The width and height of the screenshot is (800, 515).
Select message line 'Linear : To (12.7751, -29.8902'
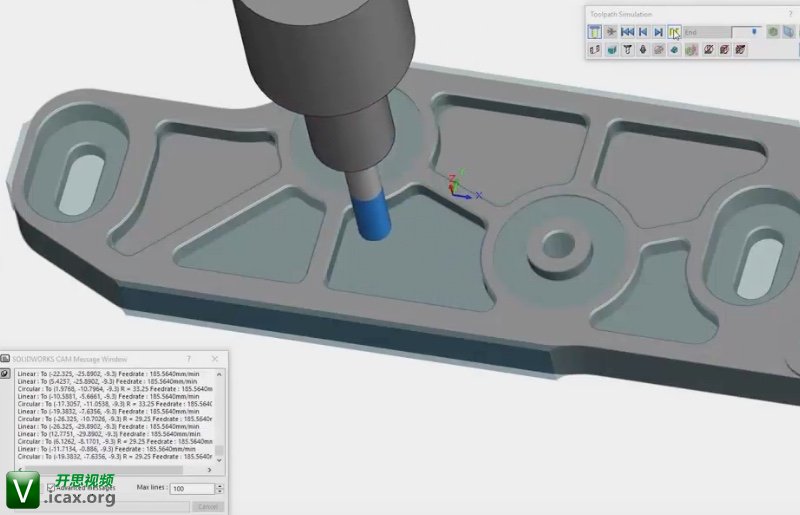[x=109, y=434]
